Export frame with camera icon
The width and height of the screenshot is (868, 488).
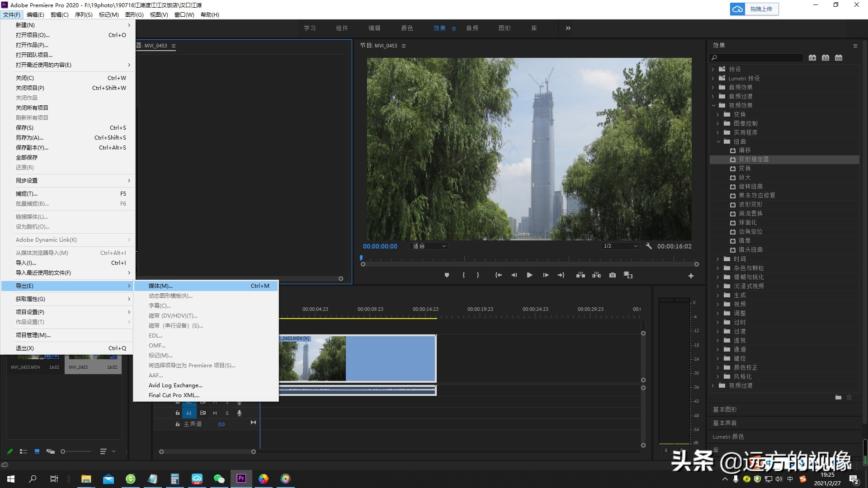(x=612, y=275)
